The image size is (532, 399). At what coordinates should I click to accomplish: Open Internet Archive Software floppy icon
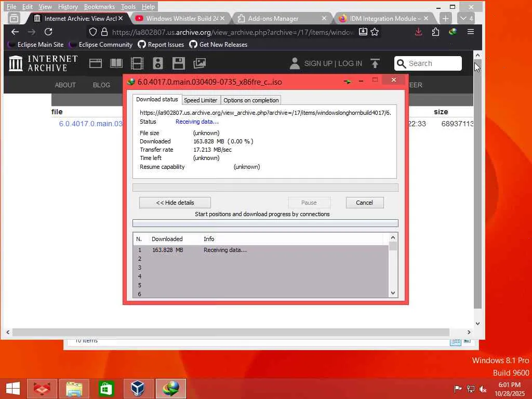tap(179, 63)
